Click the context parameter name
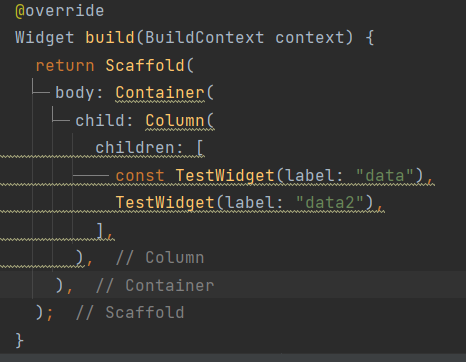The width and height of the screenshot is (466, 362). [x=310, y=37]
